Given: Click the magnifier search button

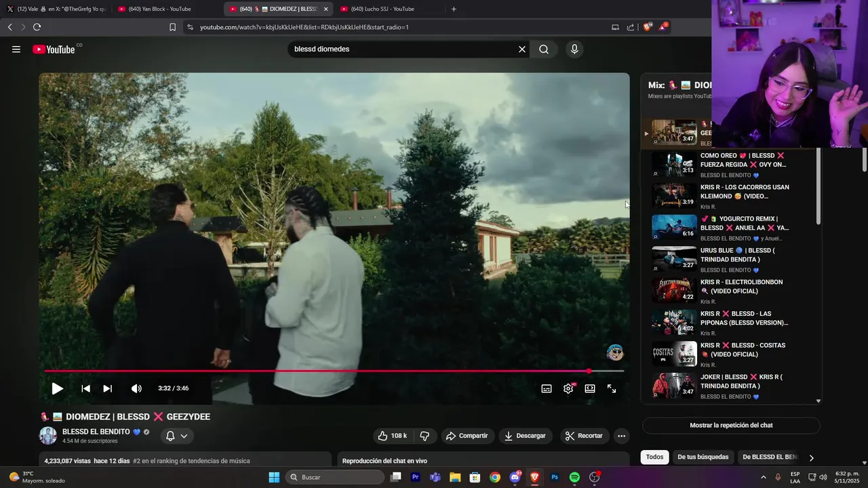Looking at the screenshot, I should [x=544, y=49].
